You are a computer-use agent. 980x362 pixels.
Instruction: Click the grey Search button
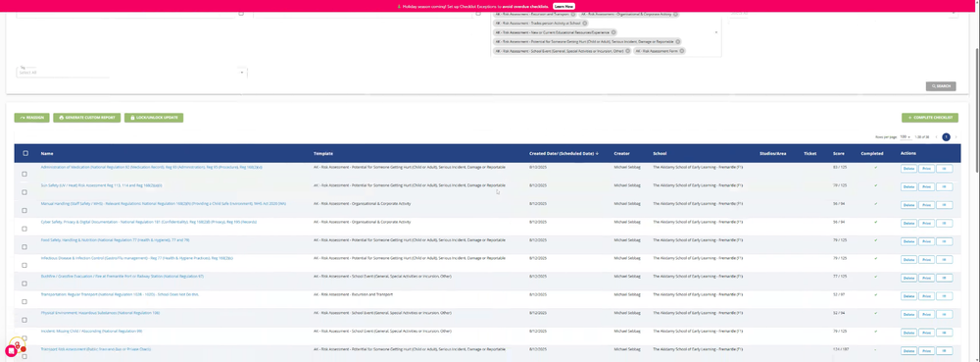(x=941, y=86)
